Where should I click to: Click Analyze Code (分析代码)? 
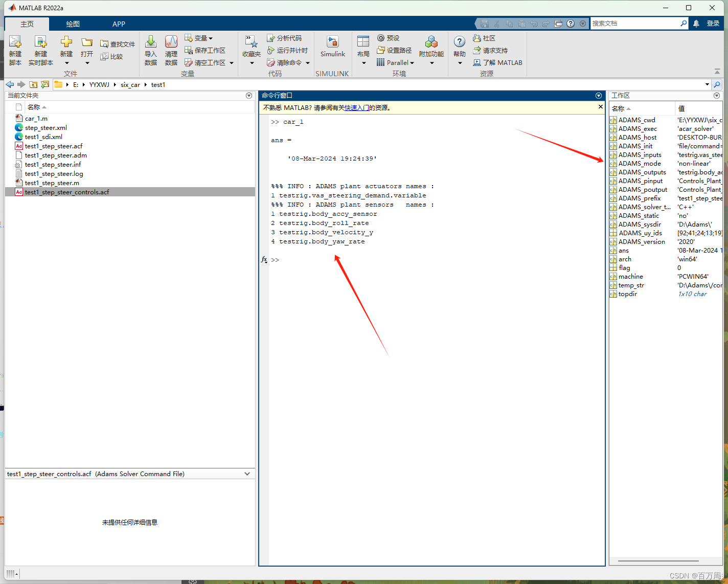(x=284, y=38)
